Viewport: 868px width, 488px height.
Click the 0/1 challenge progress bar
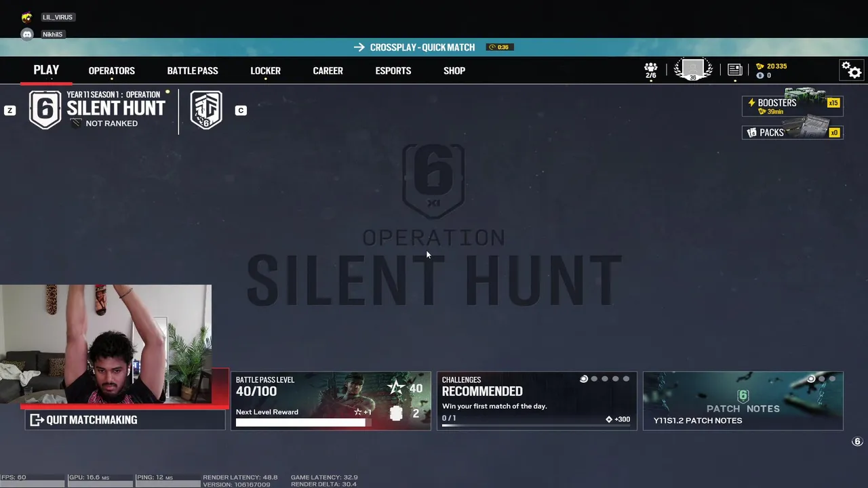(x=536, y=426)
